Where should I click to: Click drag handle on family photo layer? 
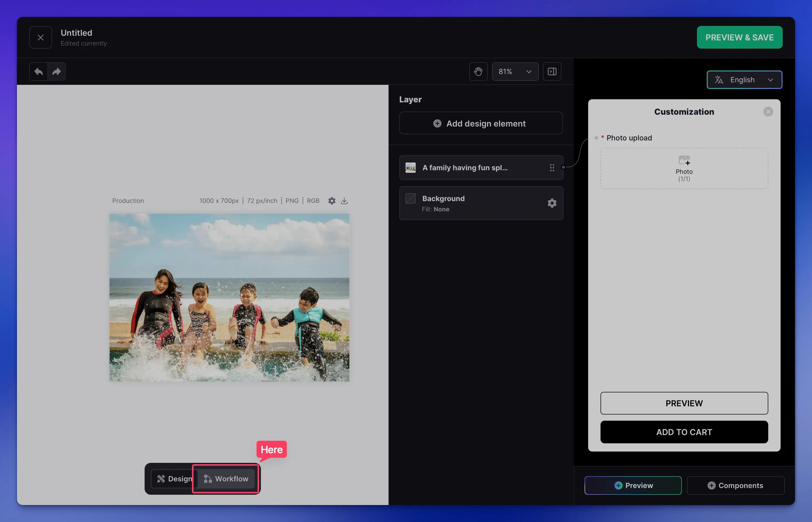click(x=552, y=167)
